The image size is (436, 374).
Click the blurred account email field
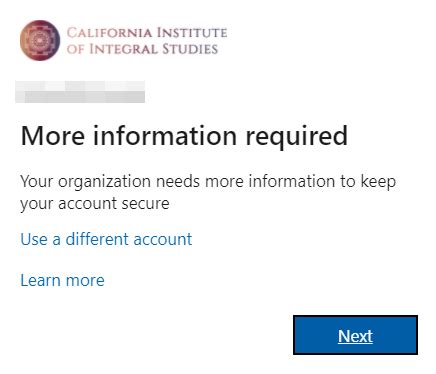click(x=80, y=92)
